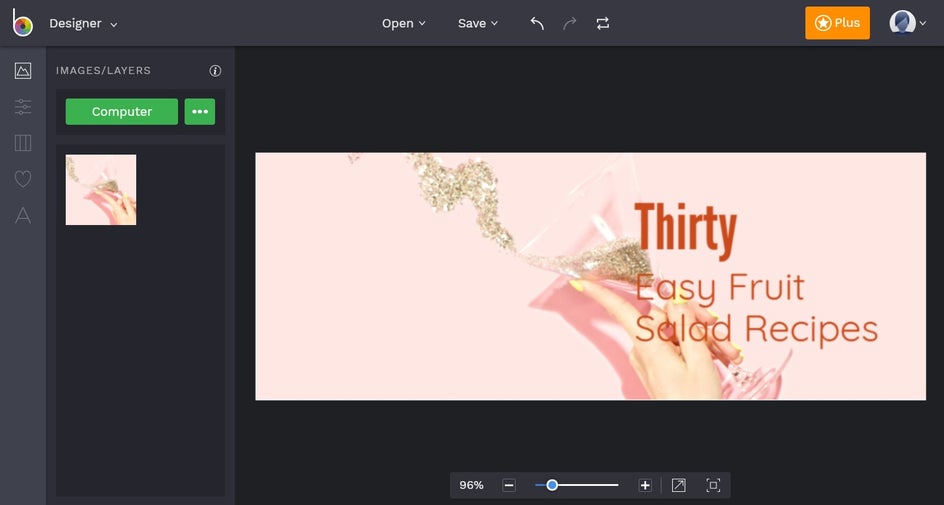The width and height of the screenshot is (944, 505).
Task: Show Images/Layers info icon
Action: coord(215,70)
